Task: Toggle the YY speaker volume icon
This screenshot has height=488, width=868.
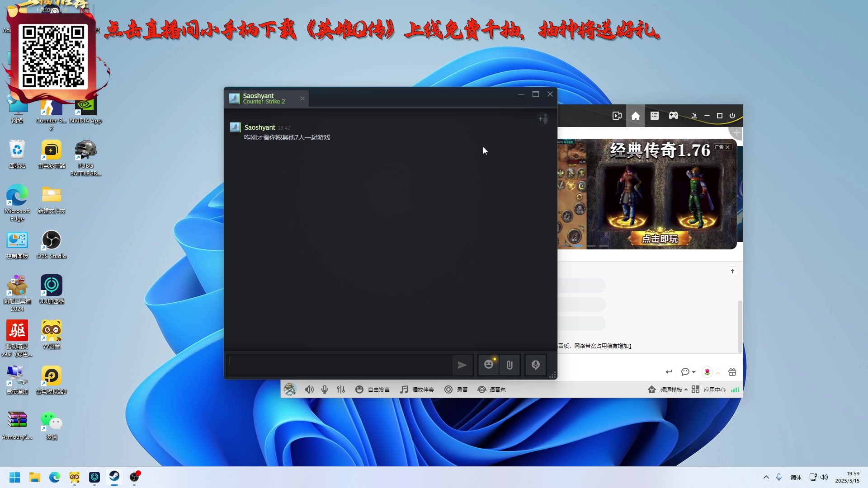Action: coord(309,389)
